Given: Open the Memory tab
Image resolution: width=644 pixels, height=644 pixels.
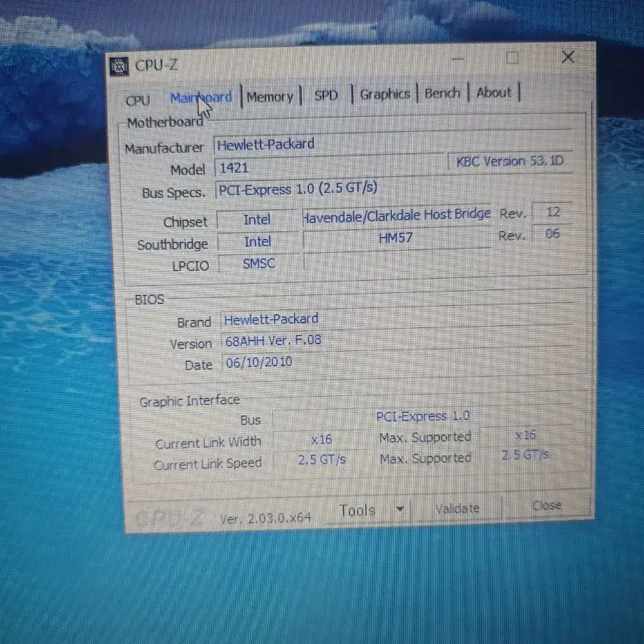Looking at the screenshot, I should click(x=270, y=97).
